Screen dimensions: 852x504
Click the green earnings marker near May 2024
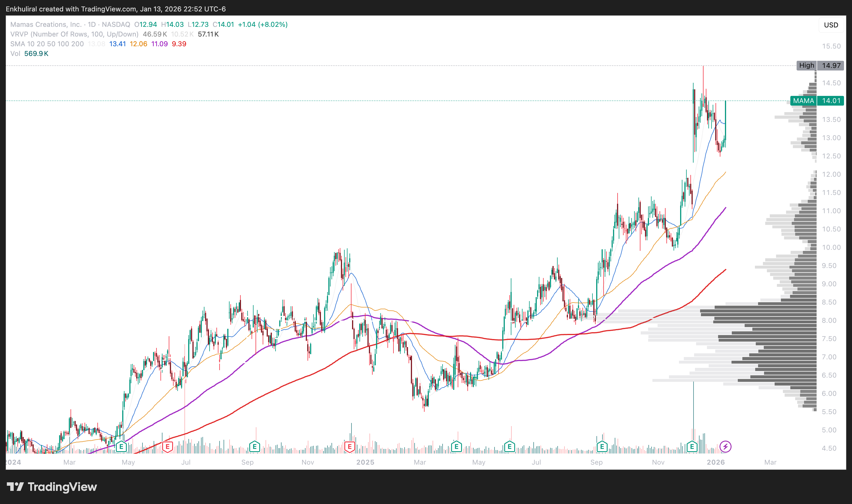(x=121, y=447)
